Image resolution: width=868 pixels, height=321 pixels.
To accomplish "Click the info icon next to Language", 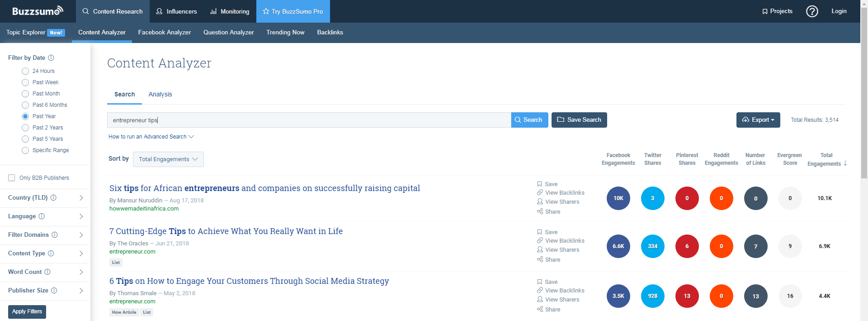I will [42, 216].
